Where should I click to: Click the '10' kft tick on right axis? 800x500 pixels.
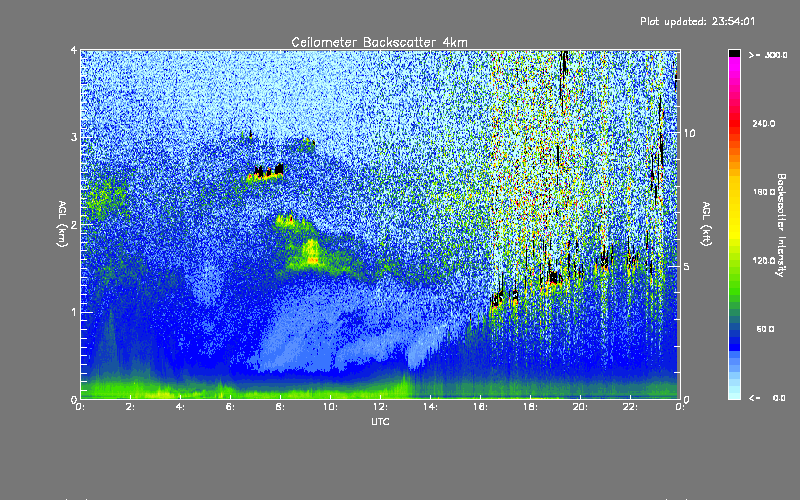tap(689, 133)
